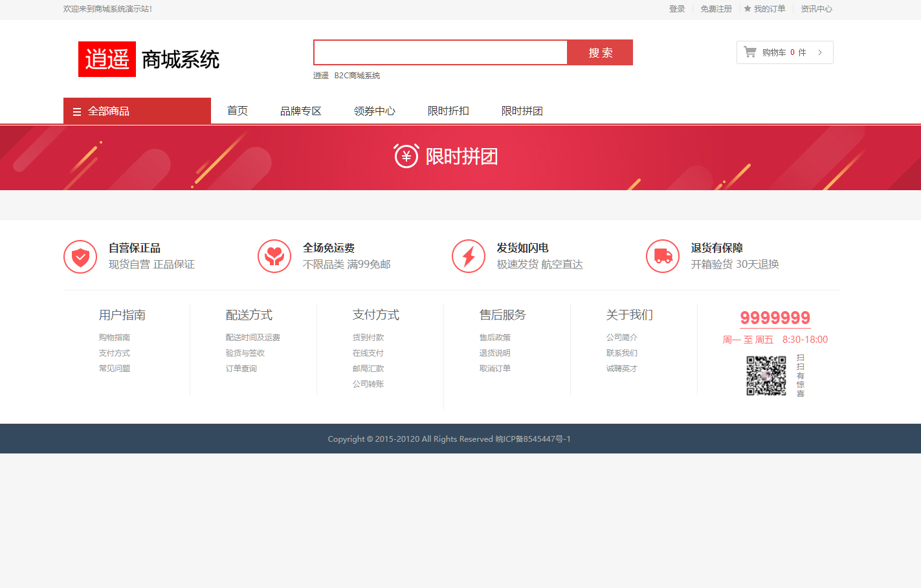Click the QR code image
Image resolution: width=921 pixels, height=588 pixels.
pos(766,375)
